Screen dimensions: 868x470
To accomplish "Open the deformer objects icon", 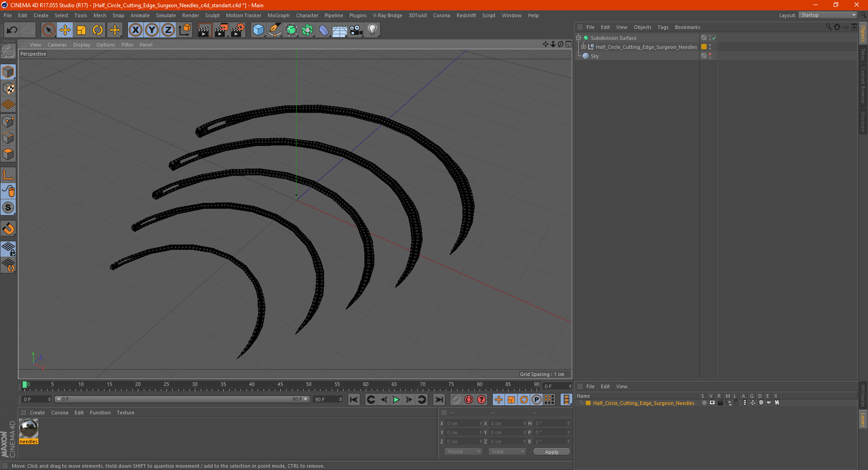I will point(324,30).
